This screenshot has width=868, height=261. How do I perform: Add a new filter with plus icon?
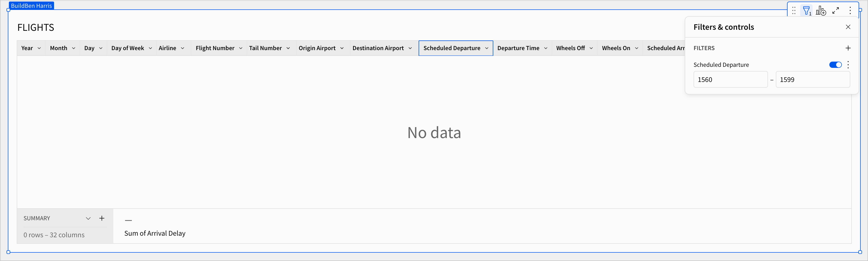point(848,48)
